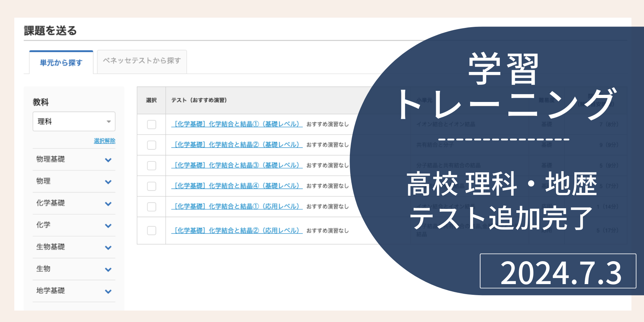
Task: Open the 教科 dropdown showing 理科
Action: [x=74, y=122]
